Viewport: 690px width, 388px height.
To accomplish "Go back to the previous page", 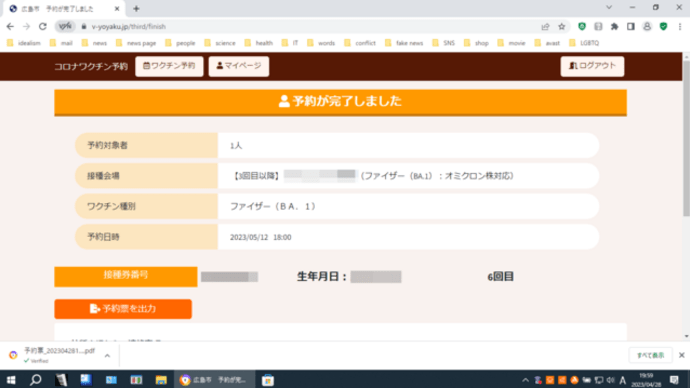I will coord(10,26).
